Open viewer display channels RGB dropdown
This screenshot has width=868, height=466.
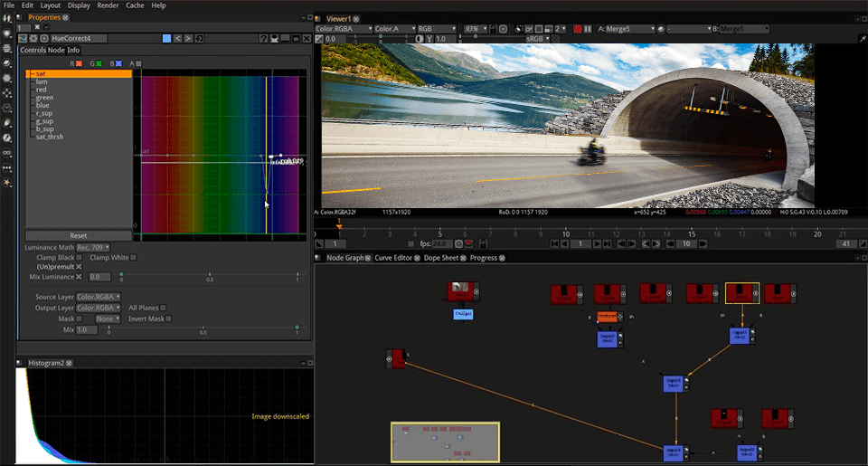pos(437,29)
